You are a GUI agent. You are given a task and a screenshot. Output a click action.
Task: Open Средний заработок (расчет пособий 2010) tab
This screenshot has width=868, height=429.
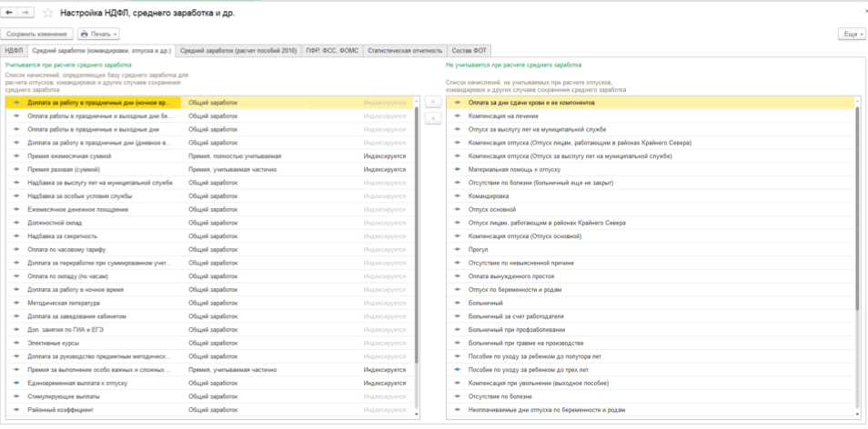point(238,51)
